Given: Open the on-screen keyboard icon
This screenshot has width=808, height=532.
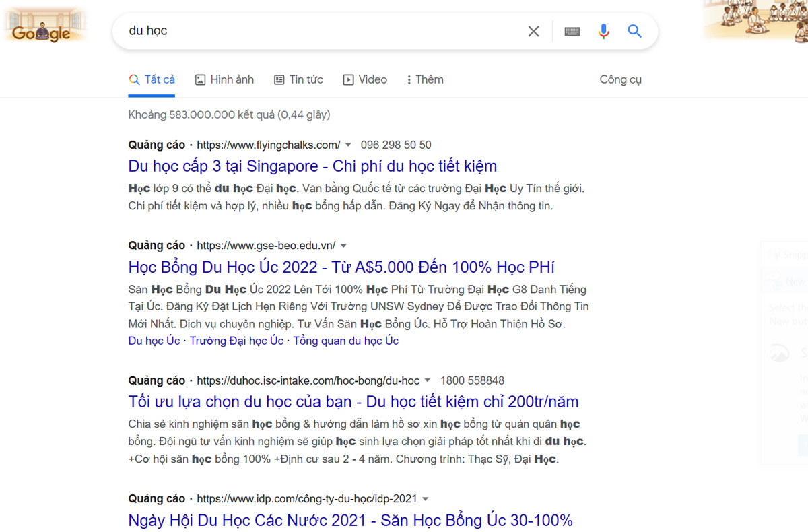Looking at the screenshot, I should click(x=572, y=31).
